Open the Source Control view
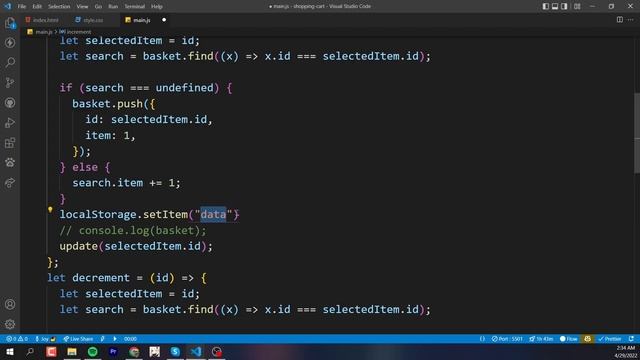The image size is (640, 360). pyautogui.click(x=10, y=82)
